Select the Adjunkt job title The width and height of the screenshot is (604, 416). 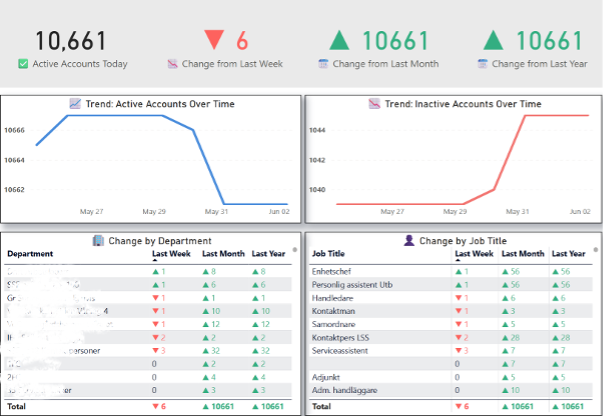pos(326,377)
